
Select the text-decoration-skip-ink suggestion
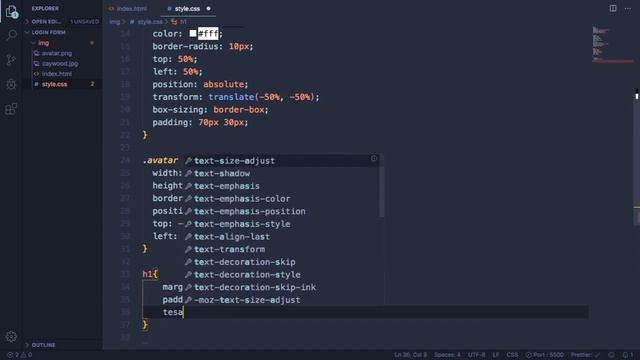(282, 287)
